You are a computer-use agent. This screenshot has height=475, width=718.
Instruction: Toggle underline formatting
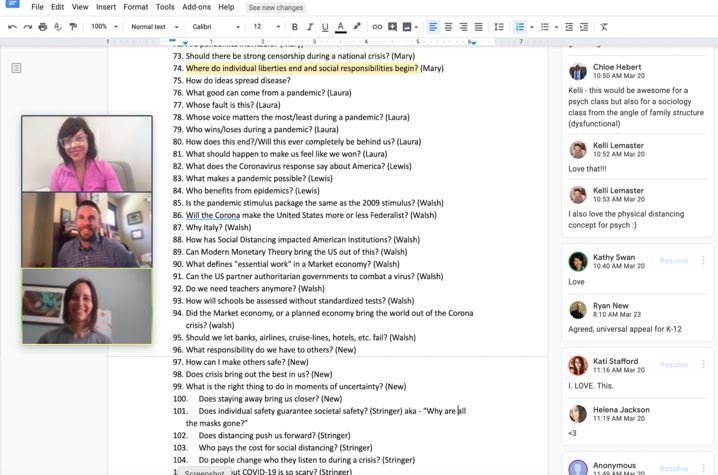[325, 27]
